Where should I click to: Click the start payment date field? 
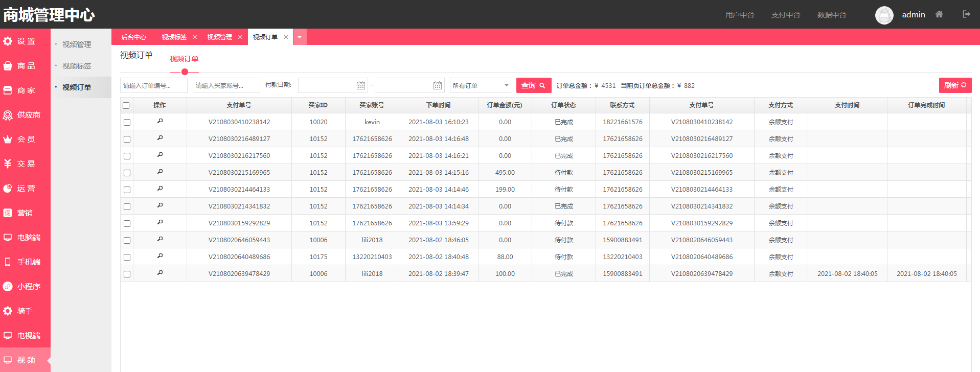click(x=333, y=85)
